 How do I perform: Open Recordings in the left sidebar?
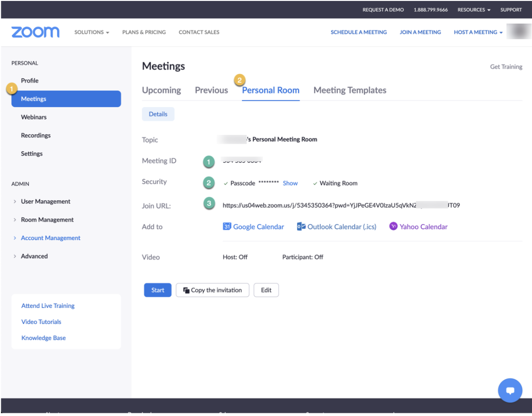[36, 135]
